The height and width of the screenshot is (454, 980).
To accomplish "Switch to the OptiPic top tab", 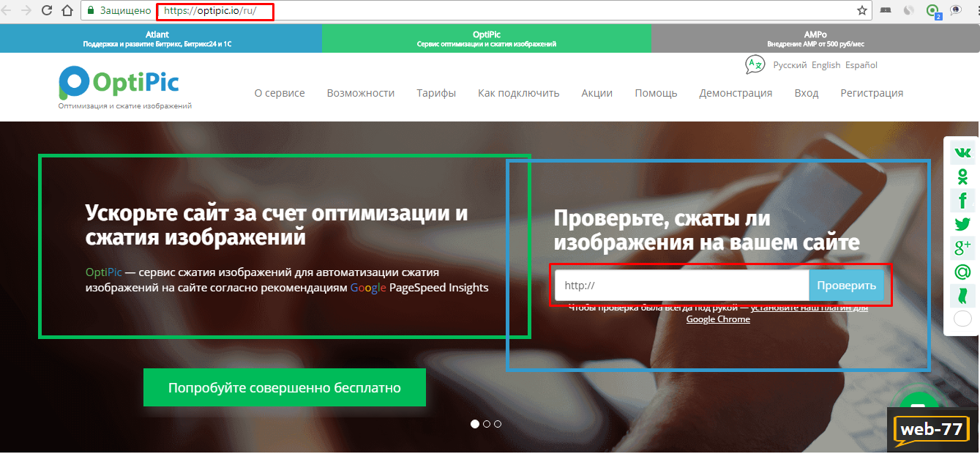I will 487,38.
